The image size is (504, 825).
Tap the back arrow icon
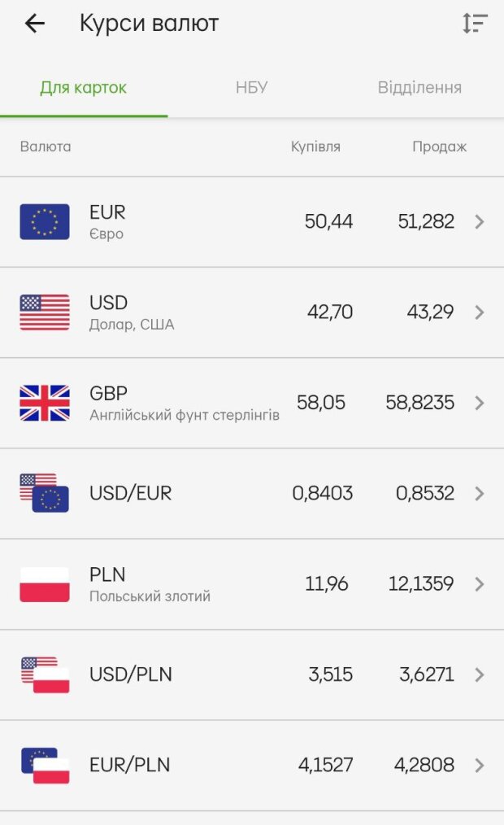pyautogui.click(x=35, y=24)
